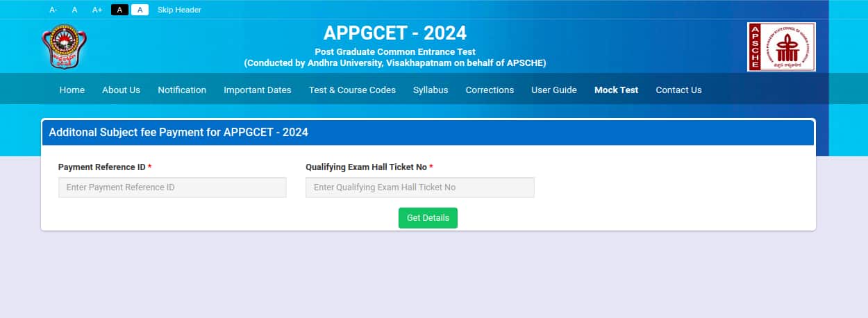Open Test & Course Codes page
The image size is (868, 318).
[352, 90]
